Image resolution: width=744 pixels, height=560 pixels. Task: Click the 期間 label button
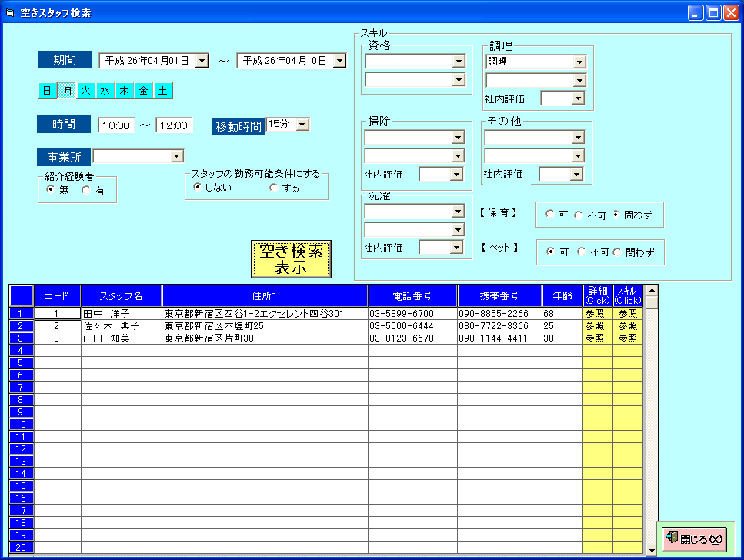tap(64, 60)
